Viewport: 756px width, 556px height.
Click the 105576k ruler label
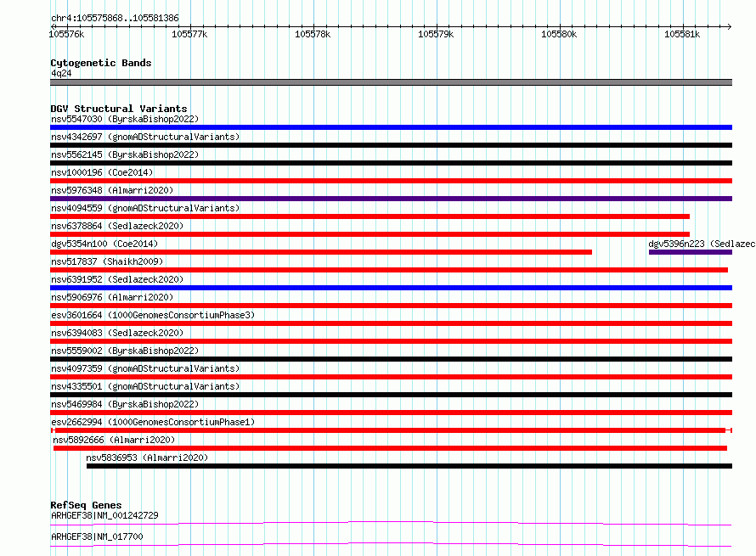click(x=66, y=34)
